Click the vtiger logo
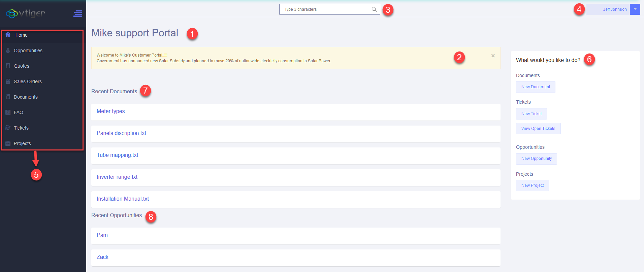644x272 pixels. pos(25,13)
